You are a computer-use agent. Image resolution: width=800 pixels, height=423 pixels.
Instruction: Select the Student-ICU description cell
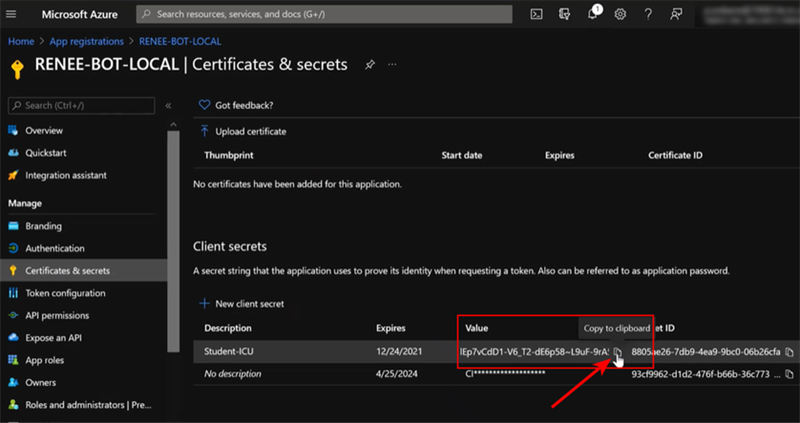point(229,352)
